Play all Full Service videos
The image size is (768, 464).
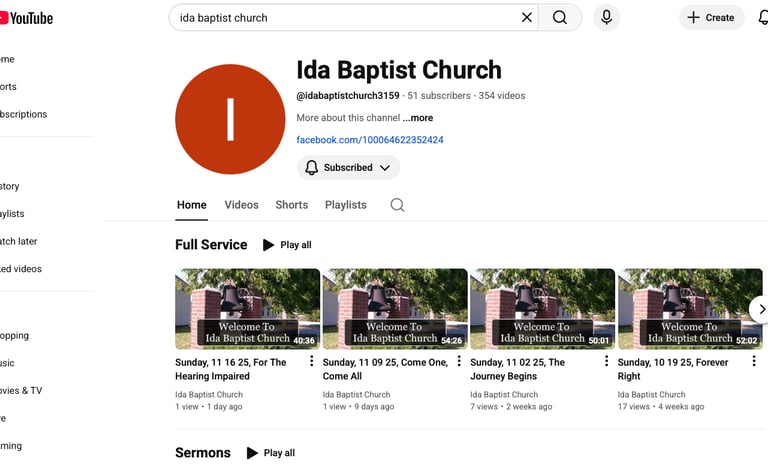pyautogui.click(x=287, y=245)
